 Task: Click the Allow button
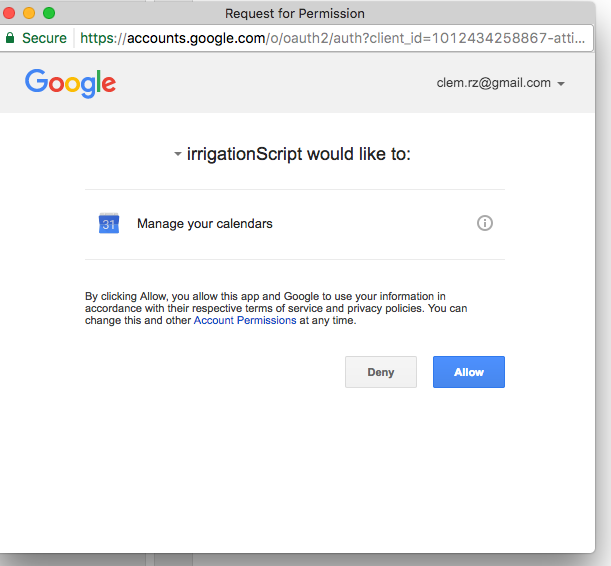[469, 372]
